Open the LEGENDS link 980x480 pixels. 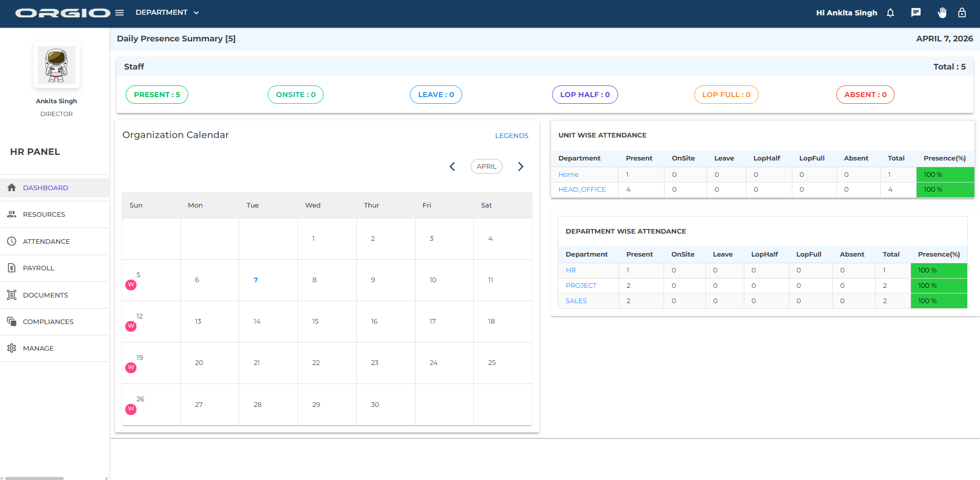click(511, 135)
